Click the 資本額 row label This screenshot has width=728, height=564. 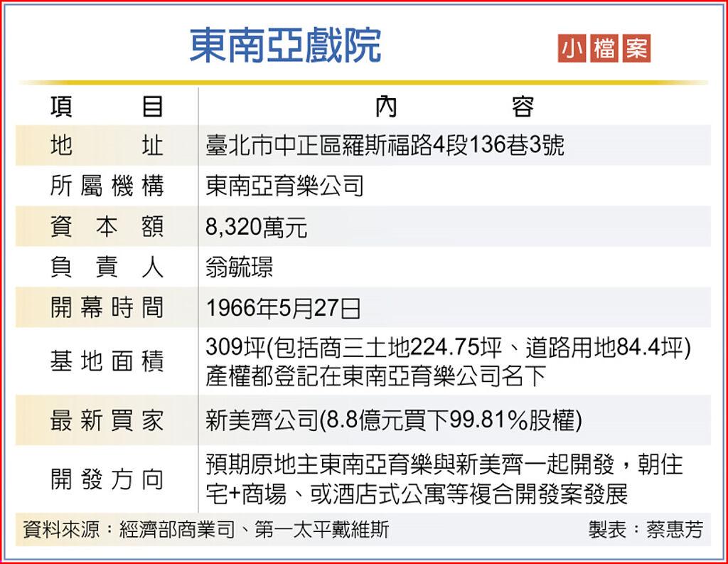click(107, 227)
